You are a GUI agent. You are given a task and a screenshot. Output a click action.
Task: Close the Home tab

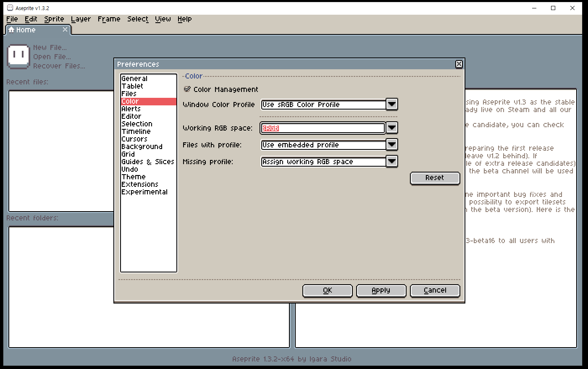pos(65,29)
